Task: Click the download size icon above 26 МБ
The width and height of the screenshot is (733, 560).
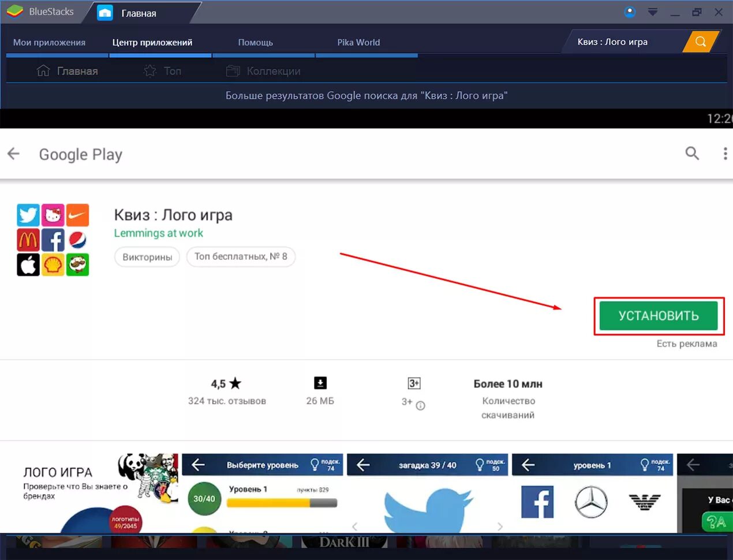Action: [x=320, y=383]
